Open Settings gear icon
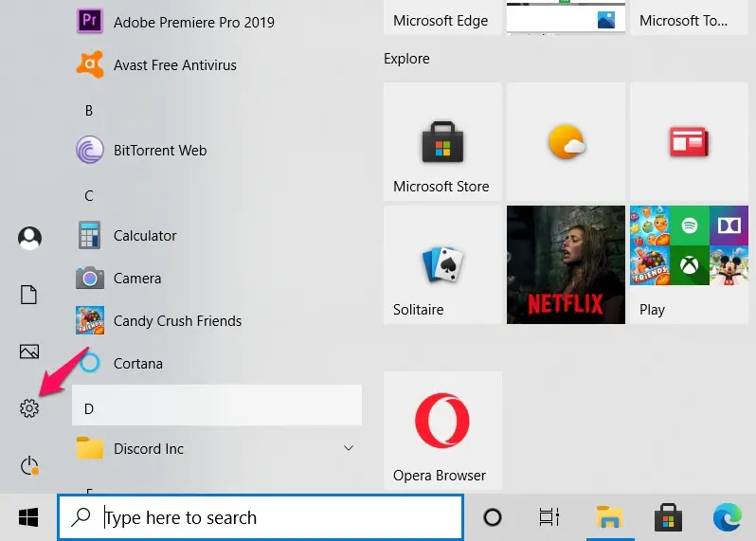Screen dimensions: 756x541 [29, 408]
